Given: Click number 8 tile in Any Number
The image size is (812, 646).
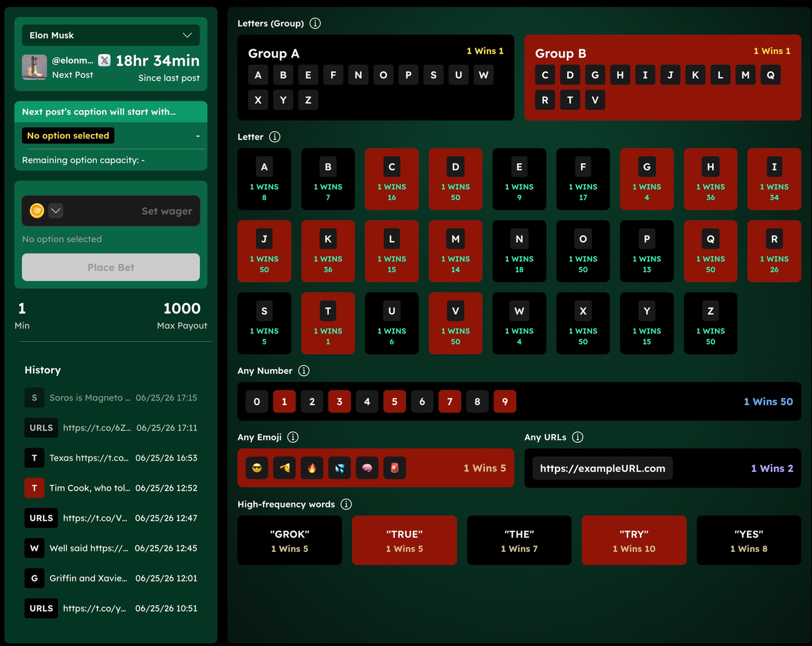Looking at the screenshot, I should coord(477,402).
